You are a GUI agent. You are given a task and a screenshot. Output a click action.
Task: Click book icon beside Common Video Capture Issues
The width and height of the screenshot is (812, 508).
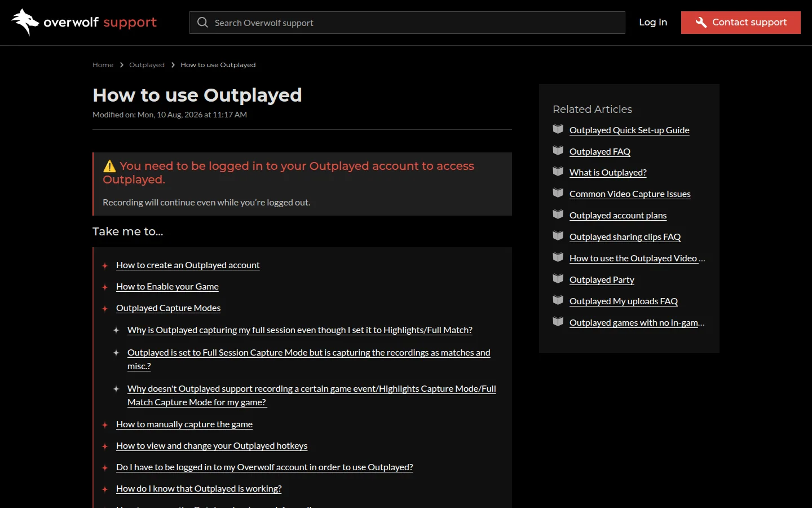tap(558, 193)
